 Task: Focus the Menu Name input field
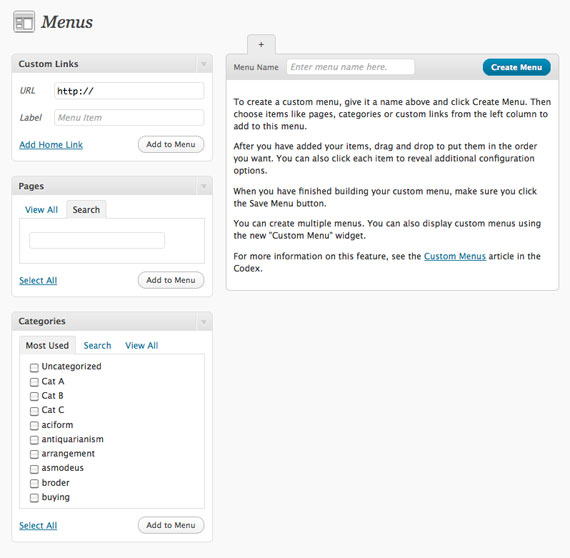[350, 67]
